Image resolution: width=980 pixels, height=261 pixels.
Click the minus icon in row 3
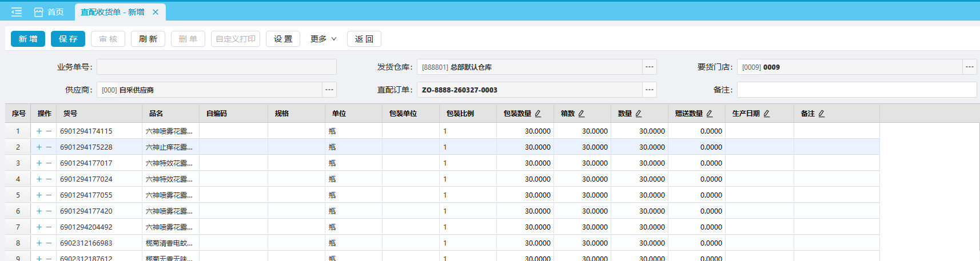49,163
